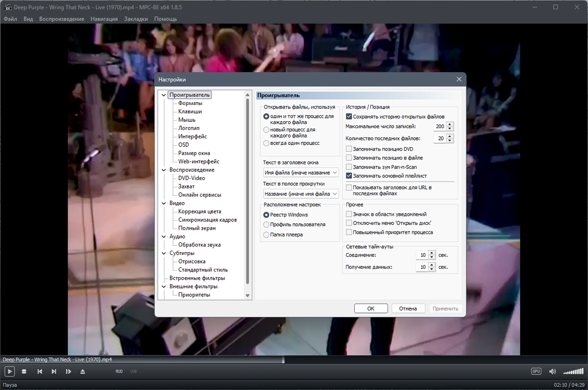588x390 pixels.
Task: Click the Play button in the control bar
Action: click(9, 371)
